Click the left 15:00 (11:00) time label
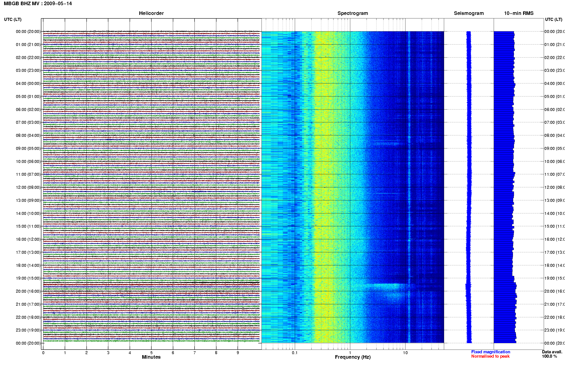The height and width of the screenshot is (368, 588). (x=28, y=226)
